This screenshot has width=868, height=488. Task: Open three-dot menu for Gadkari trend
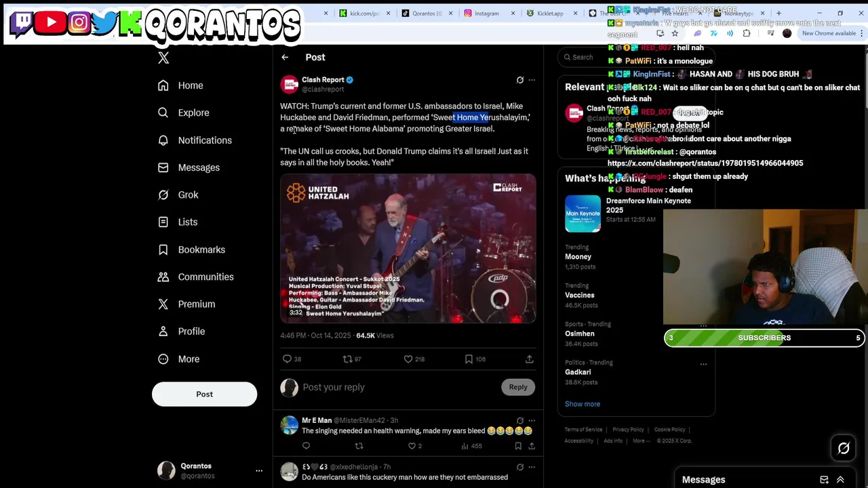tap(703, 364)
